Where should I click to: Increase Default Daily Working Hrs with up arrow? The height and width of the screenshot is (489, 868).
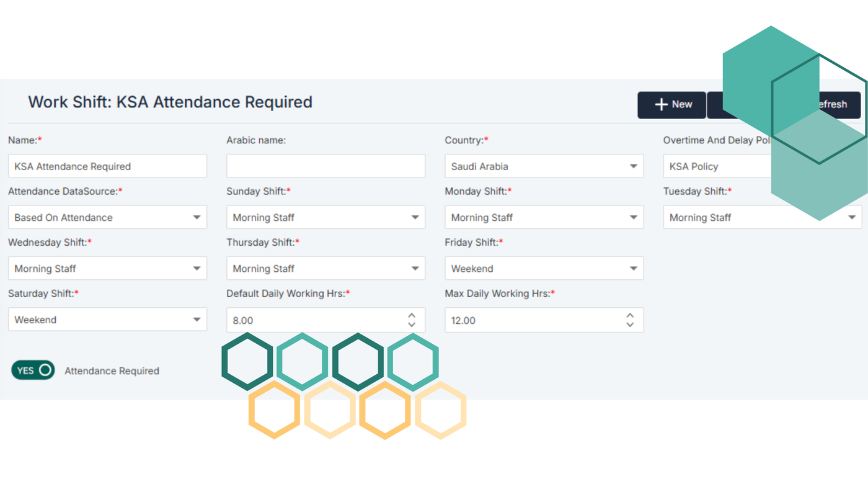(412, 315)
